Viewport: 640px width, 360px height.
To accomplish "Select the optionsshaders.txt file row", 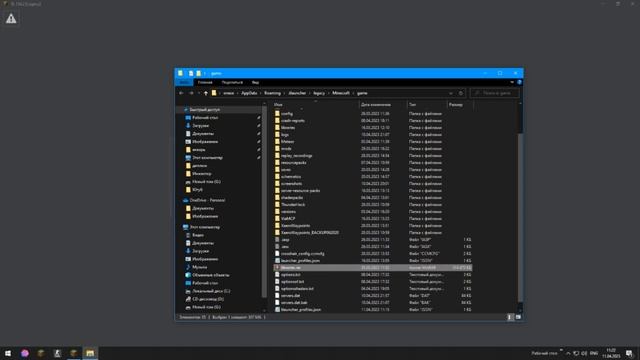I will (373, 289).
